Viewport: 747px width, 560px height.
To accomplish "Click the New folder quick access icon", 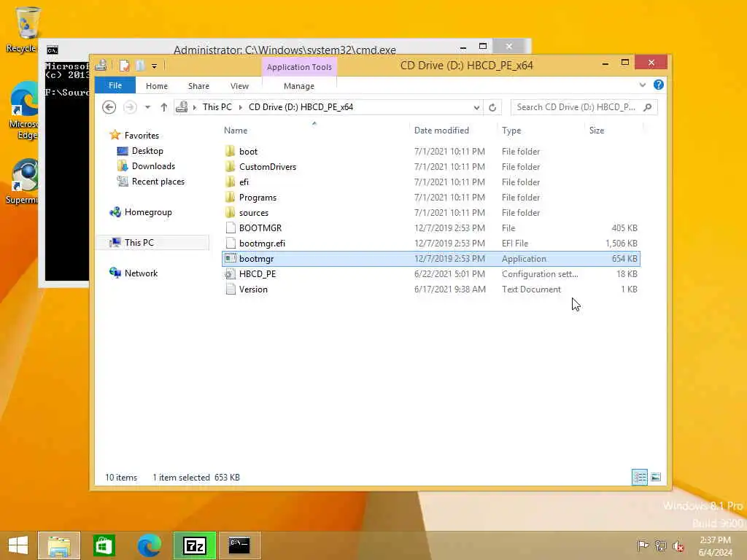I will click(139, 66).
